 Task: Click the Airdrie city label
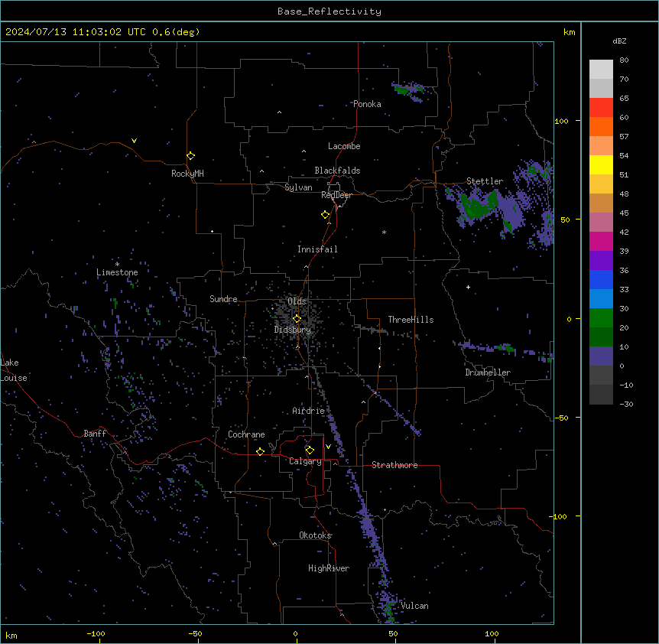pos(309,411)
